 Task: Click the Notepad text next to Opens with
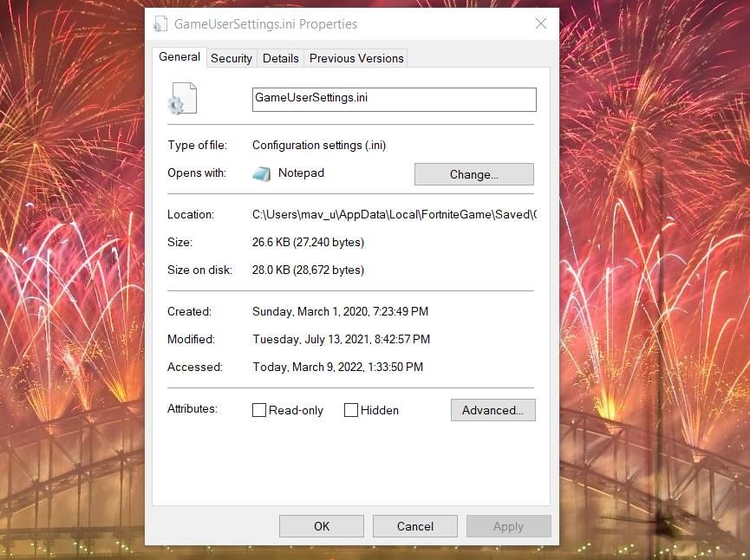[x=302, y=173]
